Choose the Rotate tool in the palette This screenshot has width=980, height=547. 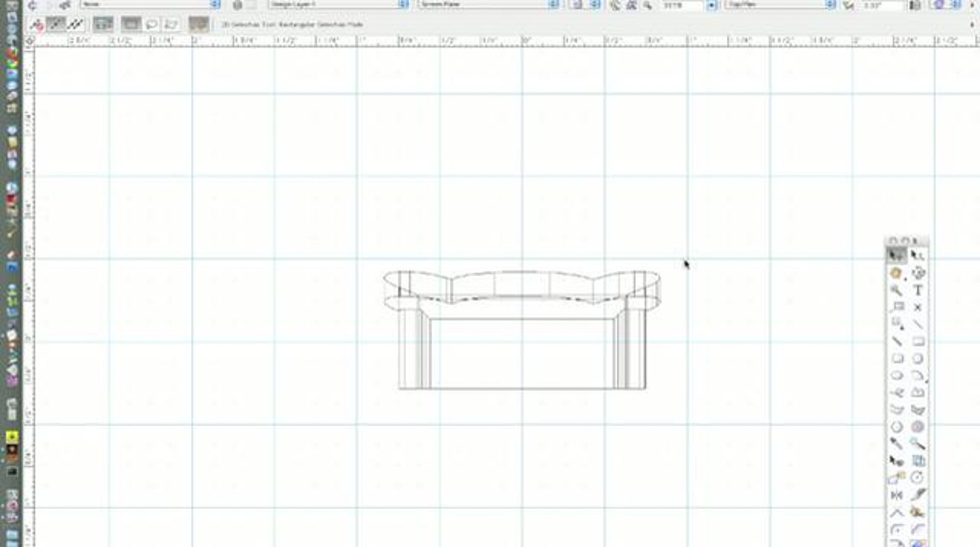[x=917, y=478]
